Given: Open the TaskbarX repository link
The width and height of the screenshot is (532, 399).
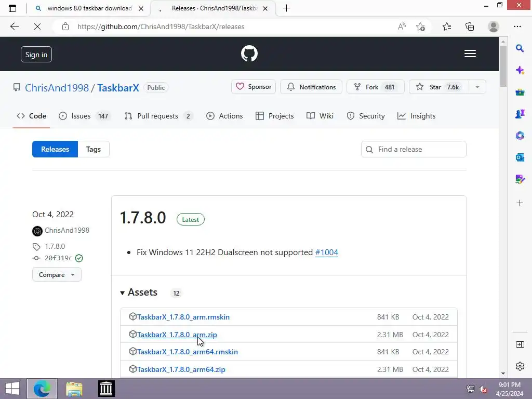Looking at the screenshot, I should (118, 88).
